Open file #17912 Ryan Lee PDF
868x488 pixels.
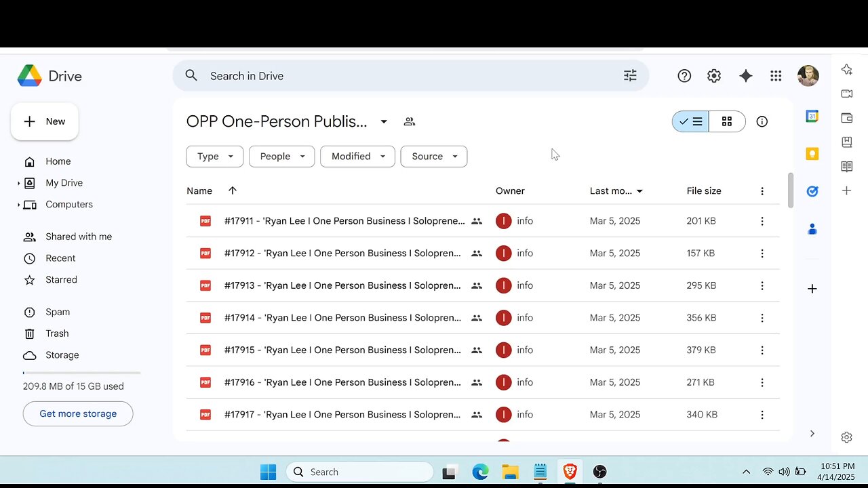342,253
